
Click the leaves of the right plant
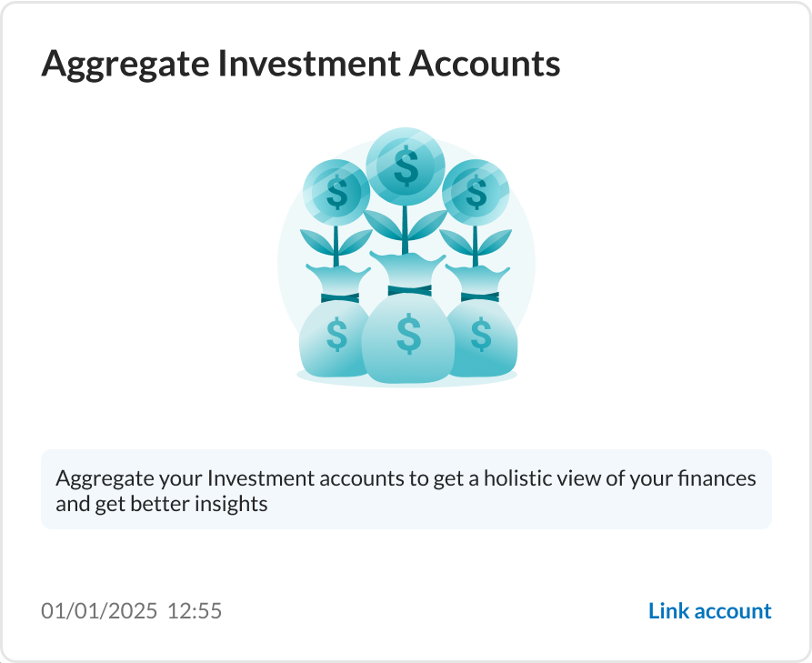click(476, 243)
